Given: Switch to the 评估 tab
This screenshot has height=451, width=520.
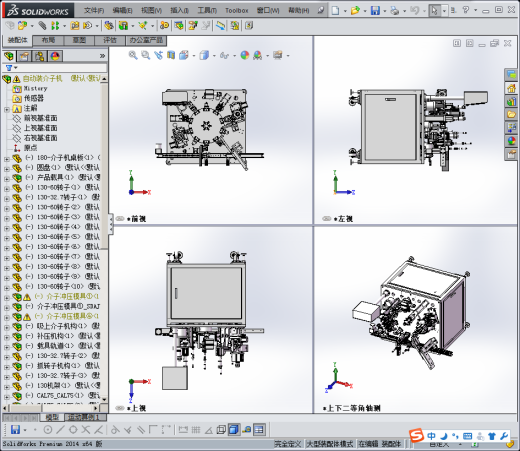Looking at the screenshot, I should click(x=110, y=40).
